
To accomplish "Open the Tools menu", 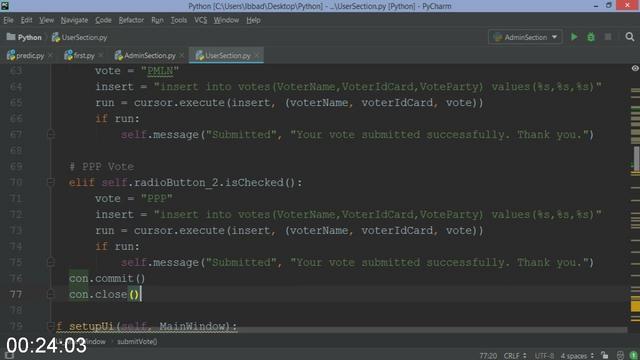I will (178, 20).
